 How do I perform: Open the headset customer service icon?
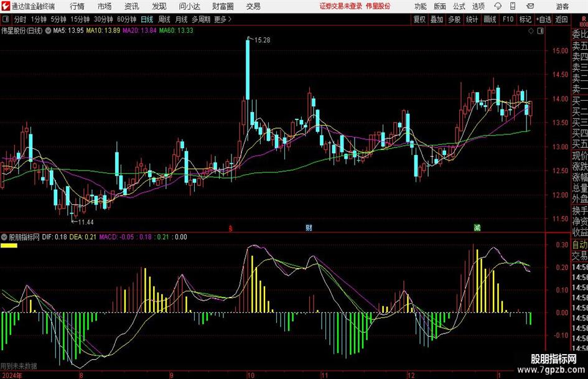498,6
